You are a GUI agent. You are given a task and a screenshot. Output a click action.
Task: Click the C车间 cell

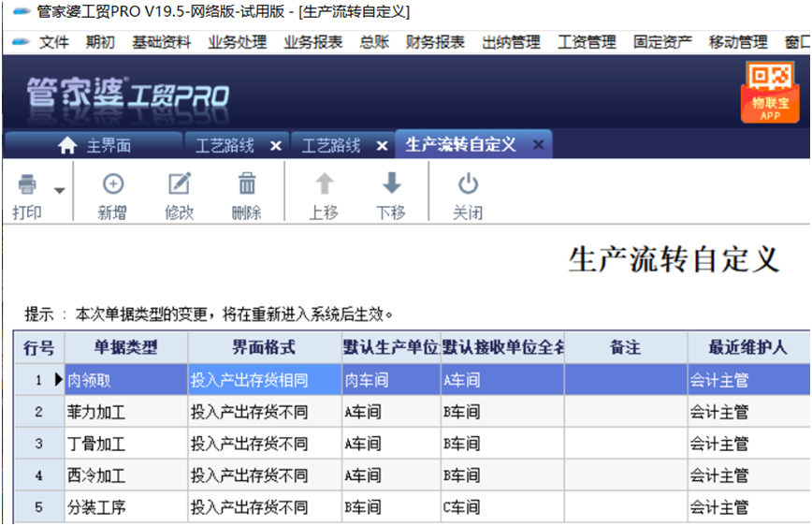click(x=503, y=507)
